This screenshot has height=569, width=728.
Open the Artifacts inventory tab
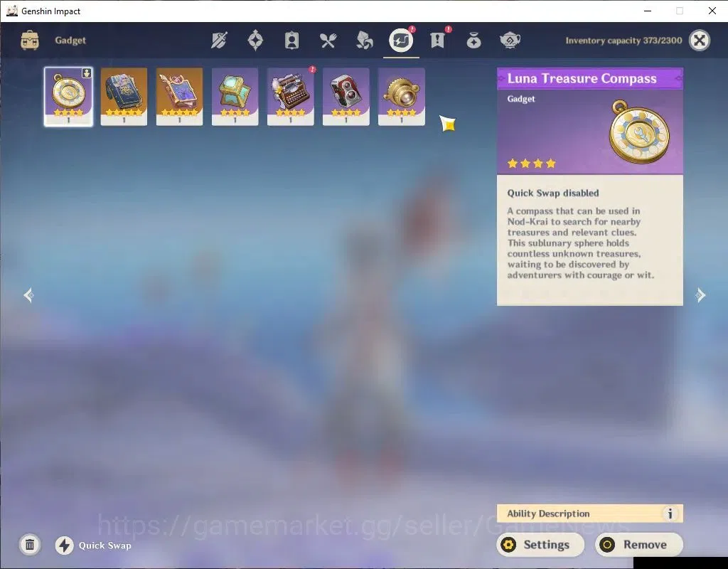pyautogui.click(x=255, y=41)
